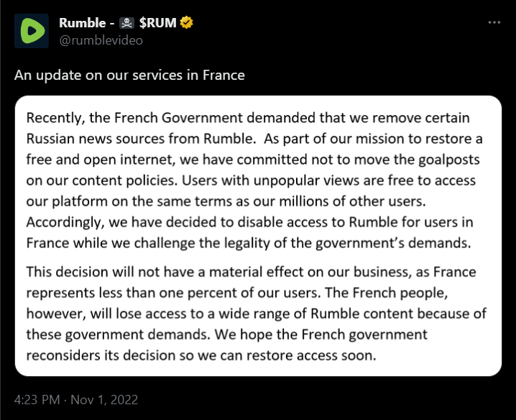Open the Rumble display name profile link
The width and height of the screenshot is (516, 420).
(83, 23)
